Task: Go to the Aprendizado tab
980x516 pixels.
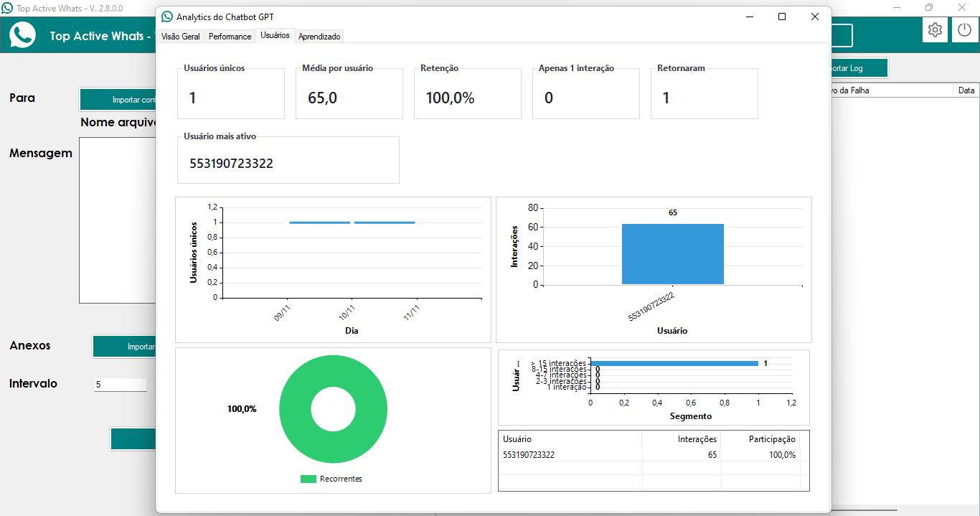Action: (x=319, y=37)
